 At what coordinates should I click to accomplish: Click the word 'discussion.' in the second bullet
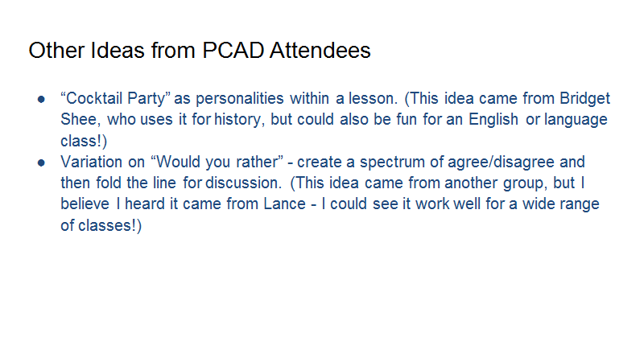[244, 183]
